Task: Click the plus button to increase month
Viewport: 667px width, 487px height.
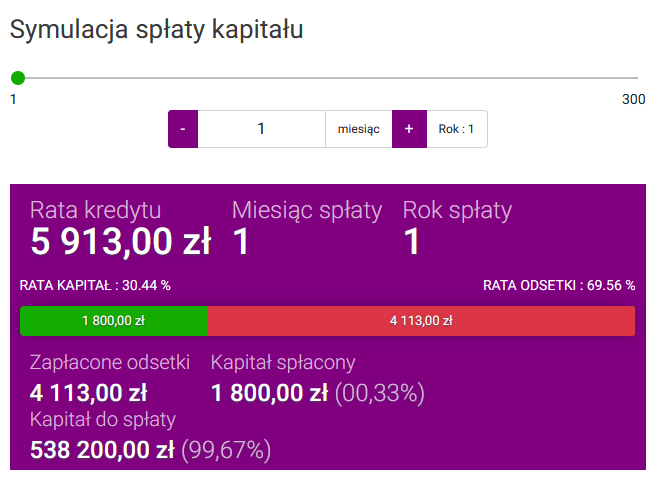Action: click(x=409, y=129)
